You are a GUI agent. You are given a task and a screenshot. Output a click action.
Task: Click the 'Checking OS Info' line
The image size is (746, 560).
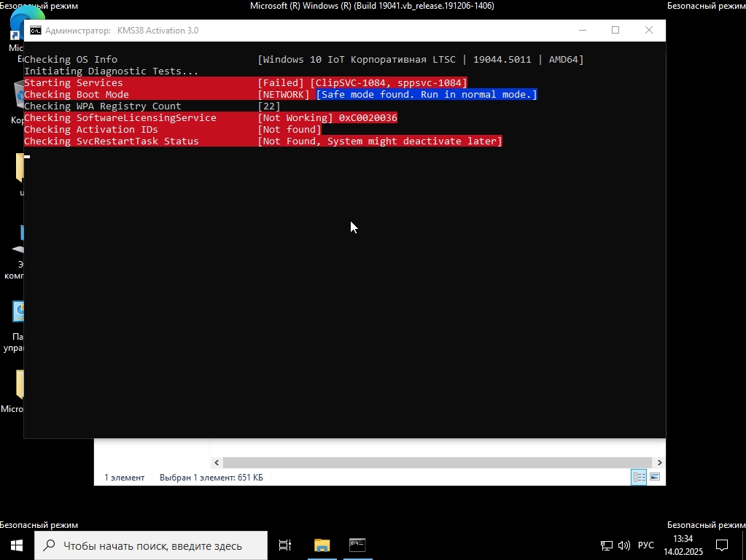pyautogui.click(x=71, y=60)
